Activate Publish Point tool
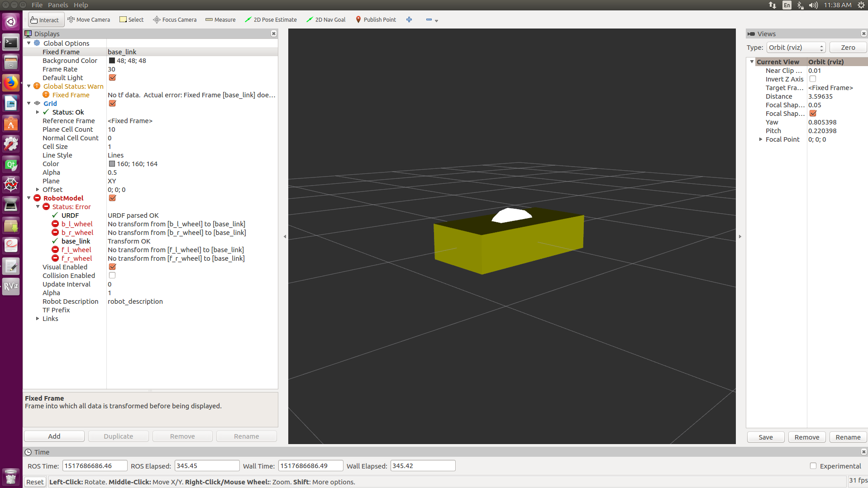 376,20
